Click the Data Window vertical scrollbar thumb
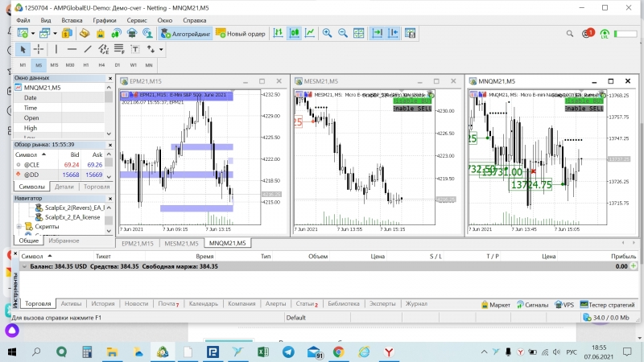The height and width of the screenshot is (362, 644). click(109, 97)
